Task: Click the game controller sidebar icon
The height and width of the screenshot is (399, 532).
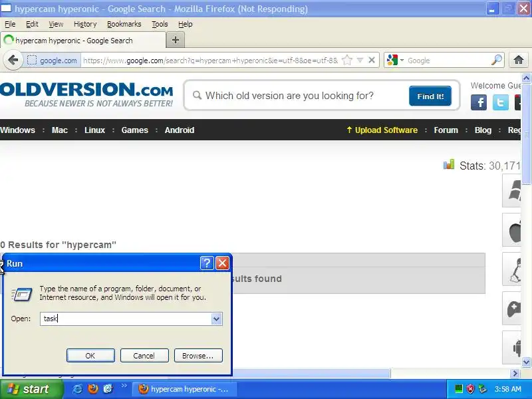Action: (x=511, y=308)
